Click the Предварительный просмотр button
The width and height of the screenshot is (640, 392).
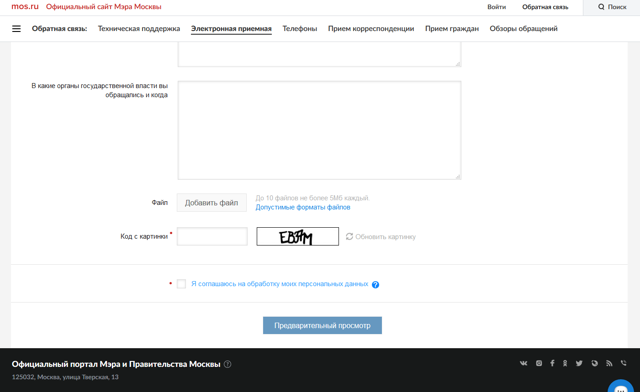click(322, 325)
